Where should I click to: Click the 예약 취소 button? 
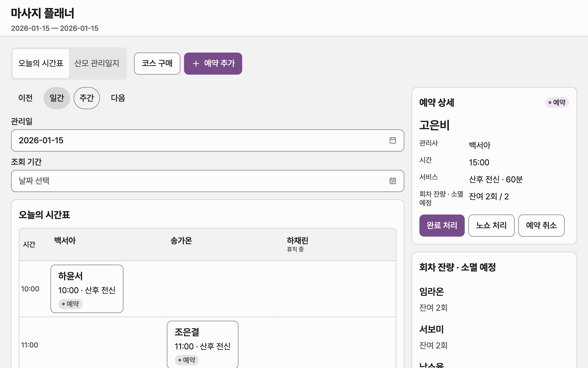(x=541, y=225)
